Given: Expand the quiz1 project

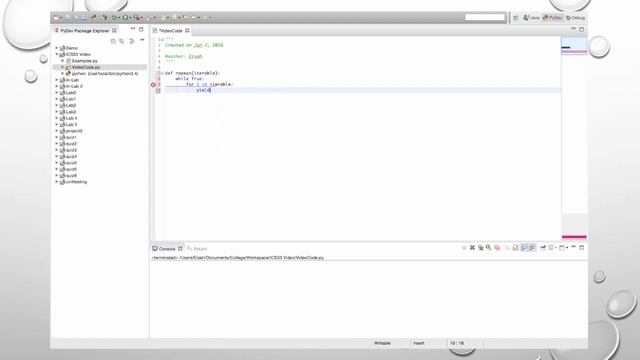Looking at the screenshot, I should tap(57, 137).
